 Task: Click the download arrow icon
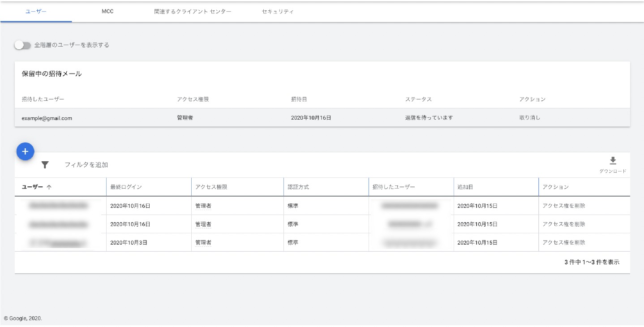click(x=613, y=161)
